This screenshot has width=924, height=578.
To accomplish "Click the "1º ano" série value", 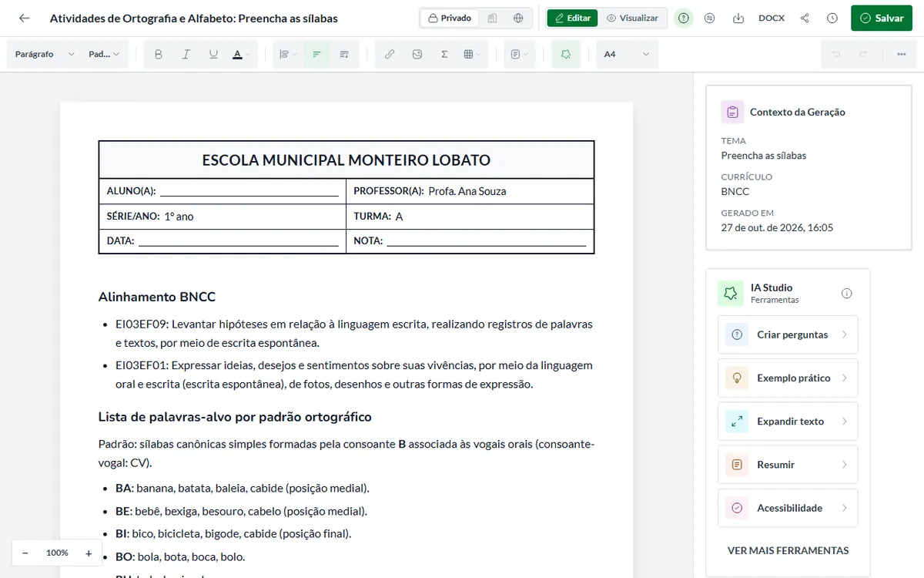I will pyautogui.click(x=179, y=217).
